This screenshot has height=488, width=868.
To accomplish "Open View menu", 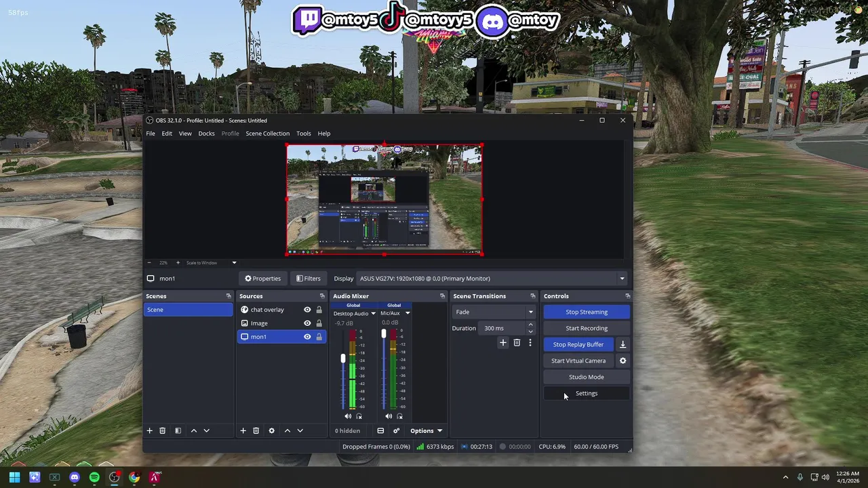I will (185, 134).
